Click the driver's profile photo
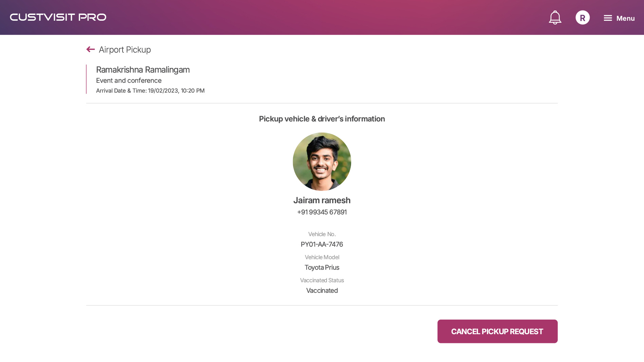This screenshot has height=362, width=644. click(322, 161)
